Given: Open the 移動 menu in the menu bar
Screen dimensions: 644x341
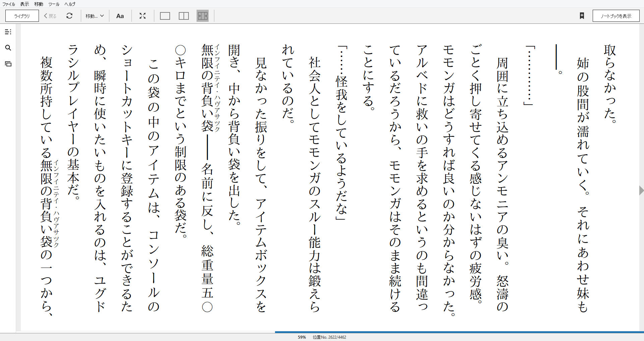Looking at the screenshot, I should point(39,4).
